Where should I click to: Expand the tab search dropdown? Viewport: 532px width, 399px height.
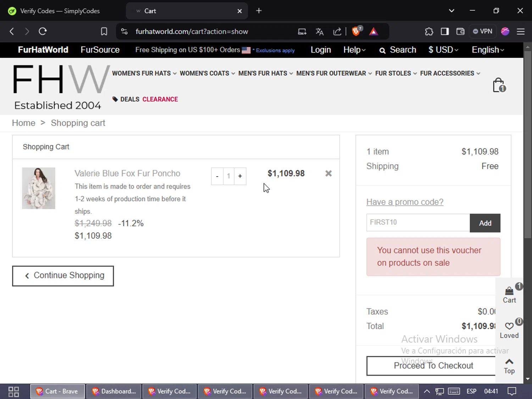tap(451, 11)
